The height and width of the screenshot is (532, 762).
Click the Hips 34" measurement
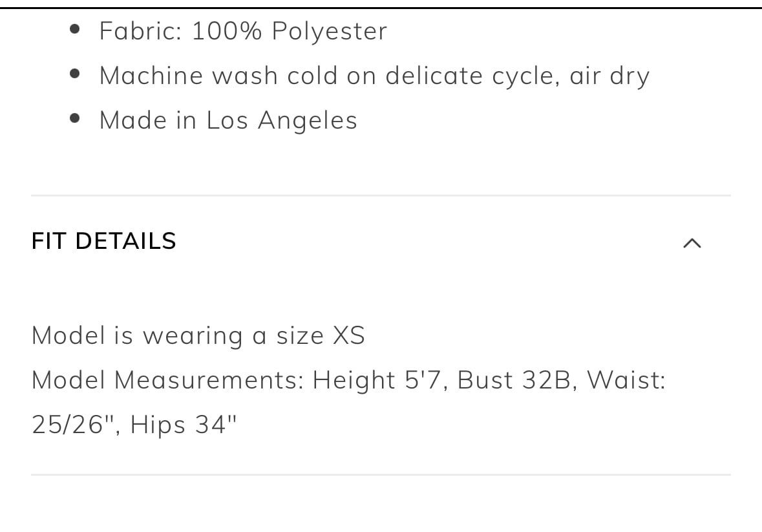pos(183,424)
